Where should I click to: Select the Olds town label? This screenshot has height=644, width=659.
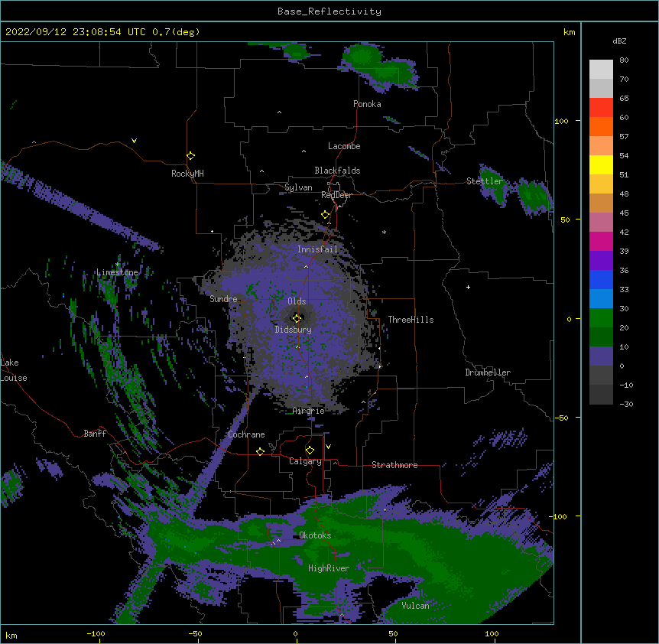click(x=297, y=301)
